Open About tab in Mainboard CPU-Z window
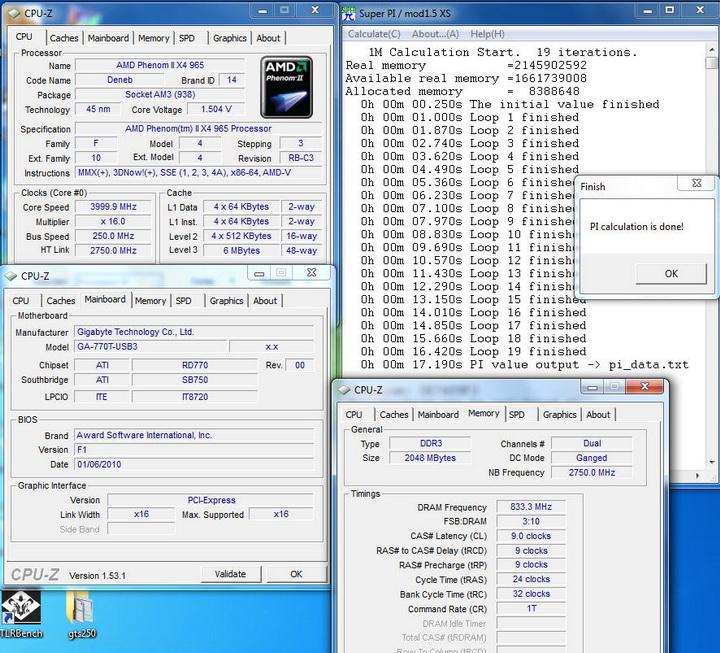The width and height of the screenshot is (720, 653). coord(265,301)
